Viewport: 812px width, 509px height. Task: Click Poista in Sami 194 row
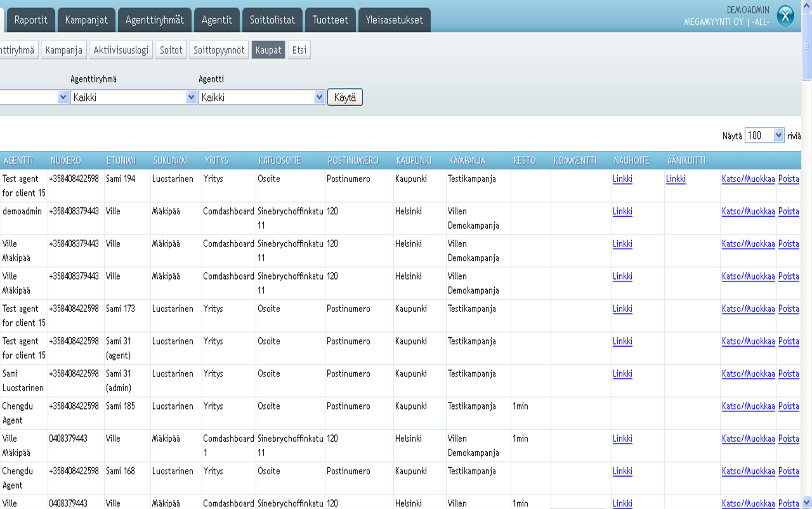[789, 179]
